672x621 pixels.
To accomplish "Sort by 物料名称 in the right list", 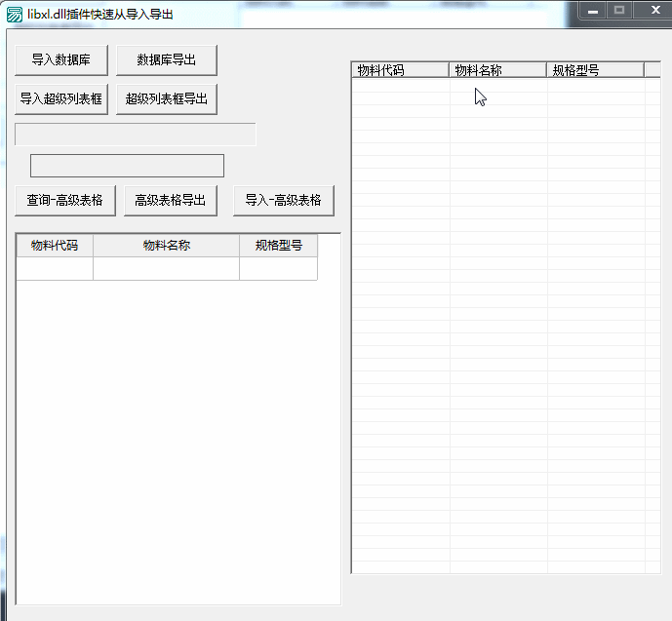I will (497, 70).
